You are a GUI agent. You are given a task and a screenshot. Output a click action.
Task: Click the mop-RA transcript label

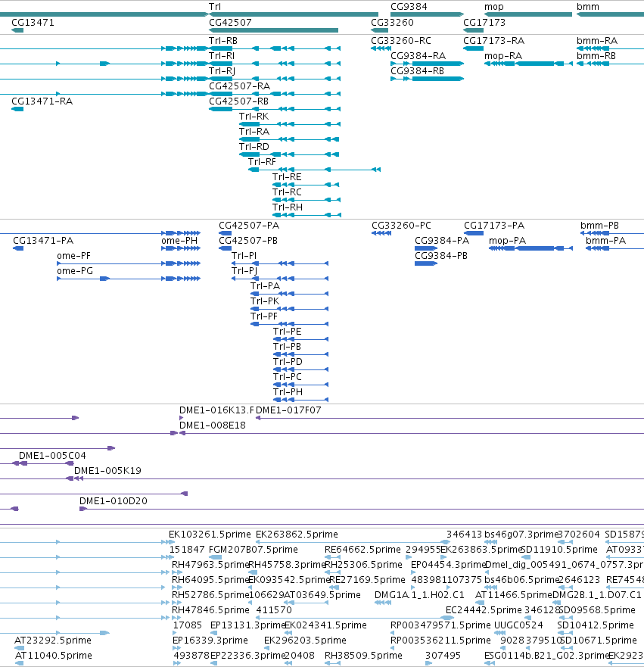503,56
